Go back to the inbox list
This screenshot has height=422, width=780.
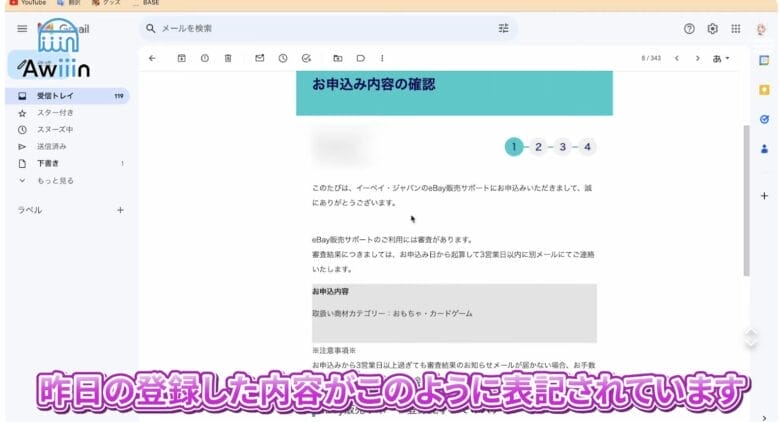[152, 58]
